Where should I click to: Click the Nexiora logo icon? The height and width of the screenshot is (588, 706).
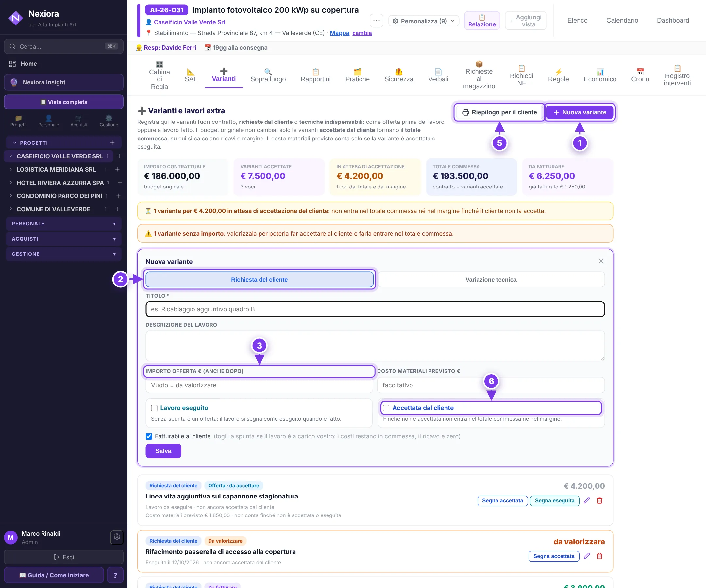[15, 18]
